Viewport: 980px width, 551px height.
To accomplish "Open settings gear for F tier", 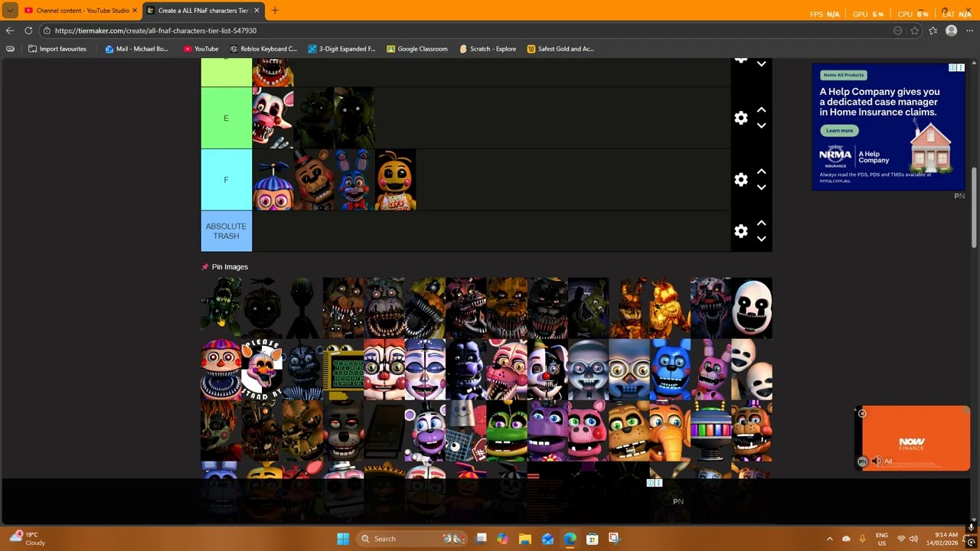I will point(740,180).
